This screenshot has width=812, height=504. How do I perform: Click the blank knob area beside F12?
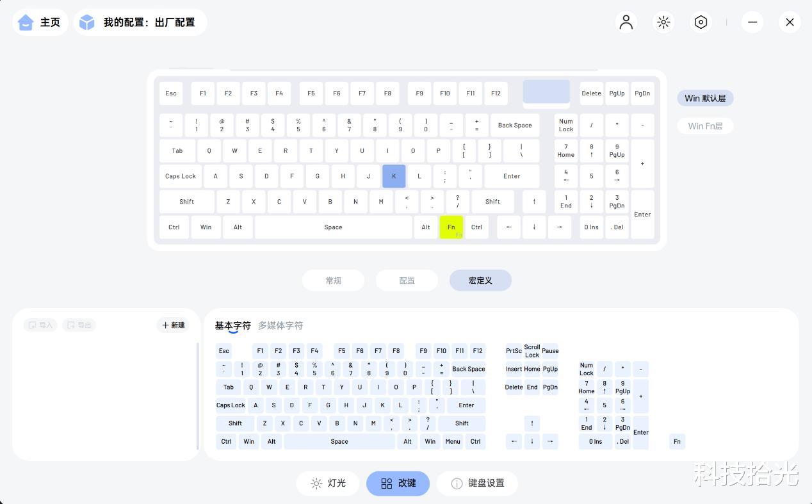(x=546, y=92)
